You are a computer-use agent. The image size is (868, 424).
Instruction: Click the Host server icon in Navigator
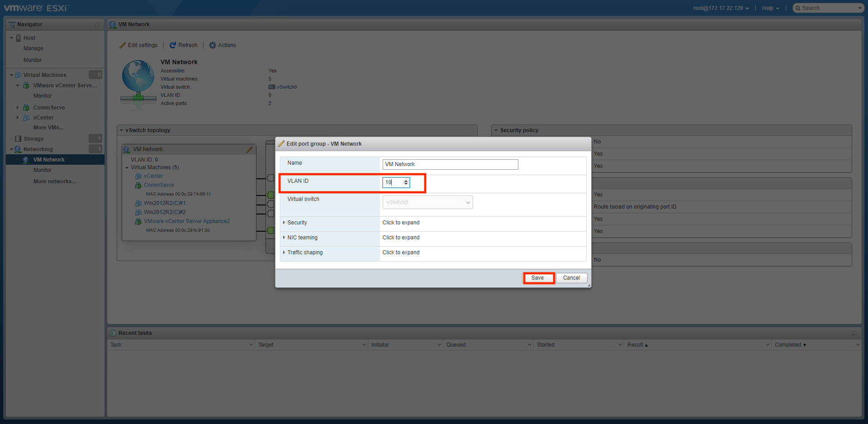[x=19, y=38]
